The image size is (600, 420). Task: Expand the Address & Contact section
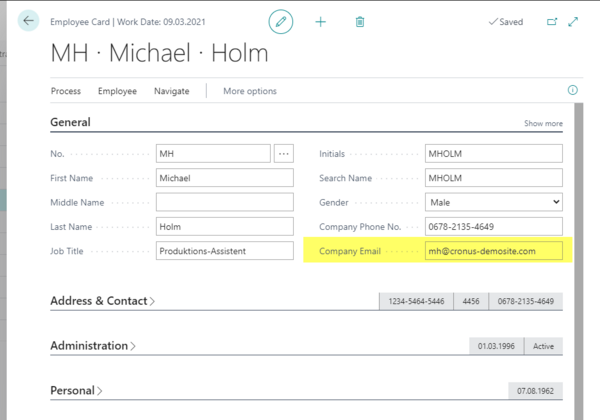pos(102,301)
